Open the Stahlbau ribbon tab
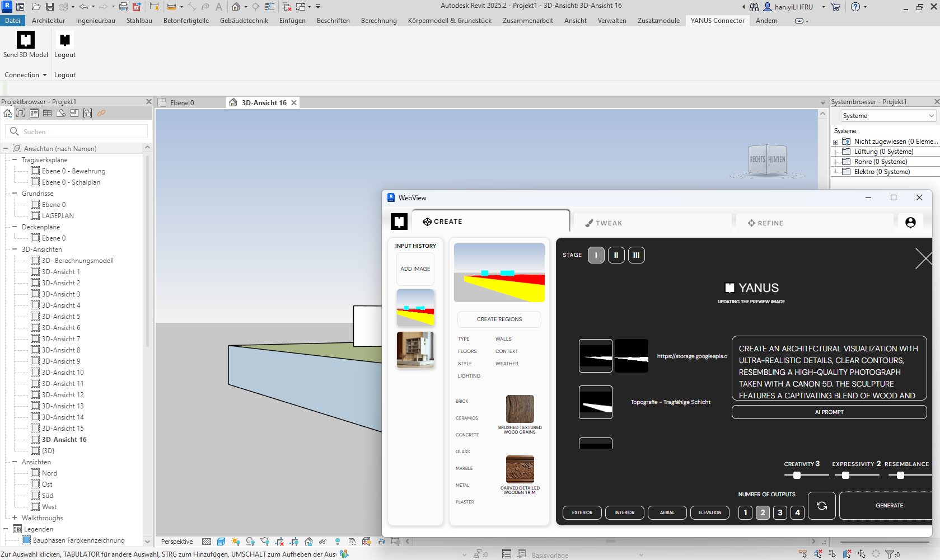This screenshot has height=560, width=940. coord(139,21)
